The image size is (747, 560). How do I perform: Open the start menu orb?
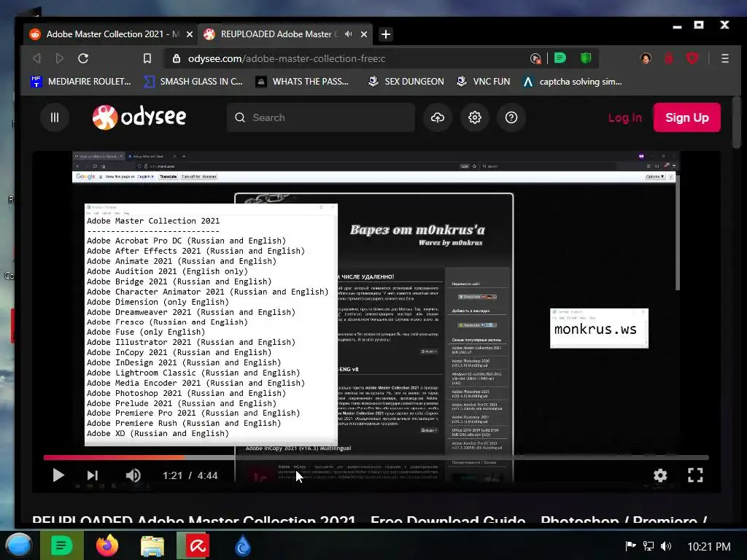pos(18,545)
